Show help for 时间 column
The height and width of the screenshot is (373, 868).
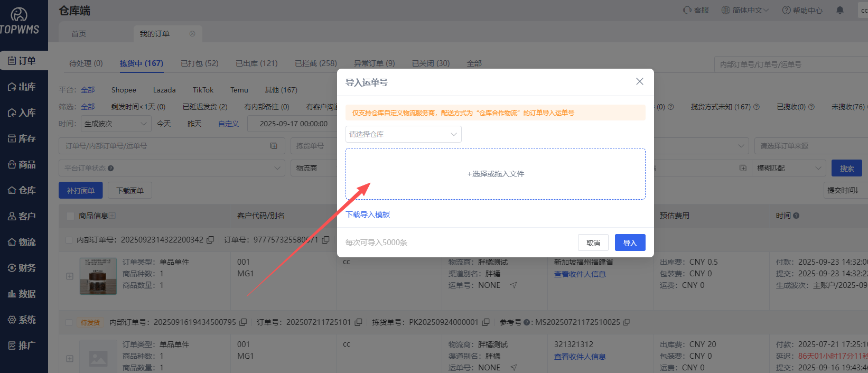pos(796,216)
